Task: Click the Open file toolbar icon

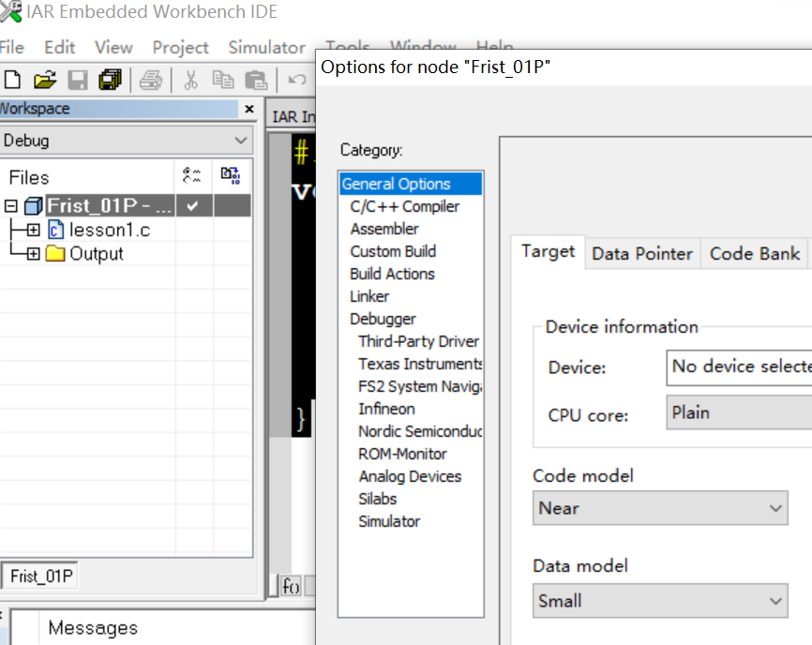Action: pyautogui.click(x=45, y=81)
